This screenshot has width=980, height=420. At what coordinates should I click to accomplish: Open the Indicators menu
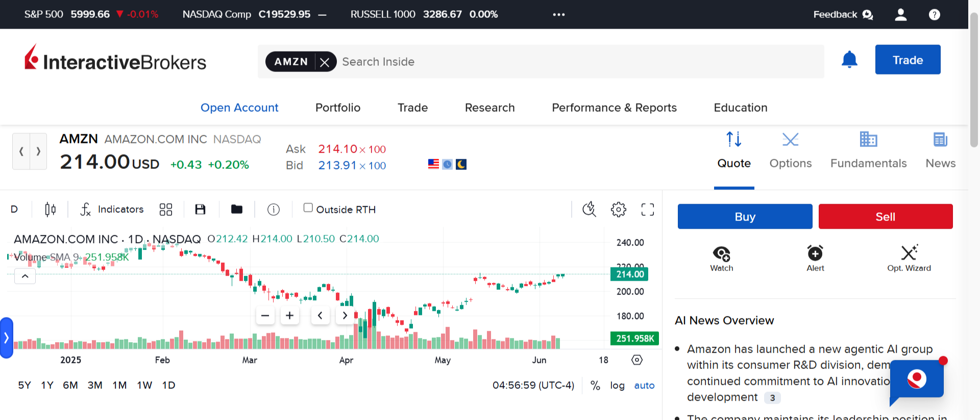coord(112,209)
